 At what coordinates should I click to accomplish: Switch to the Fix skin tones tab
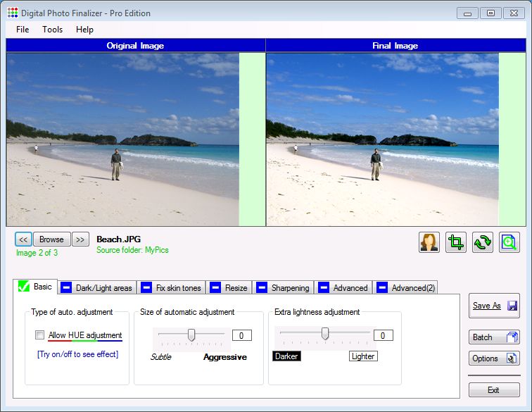coord(172,287)
